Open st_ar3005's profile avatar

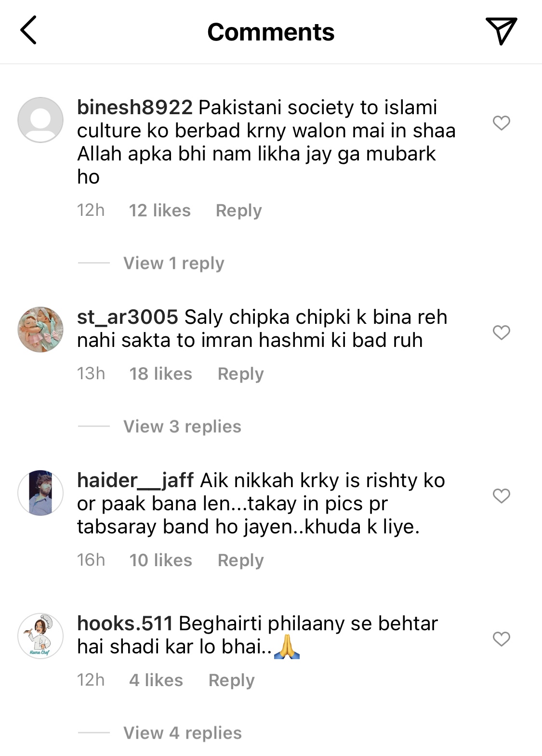40,330
